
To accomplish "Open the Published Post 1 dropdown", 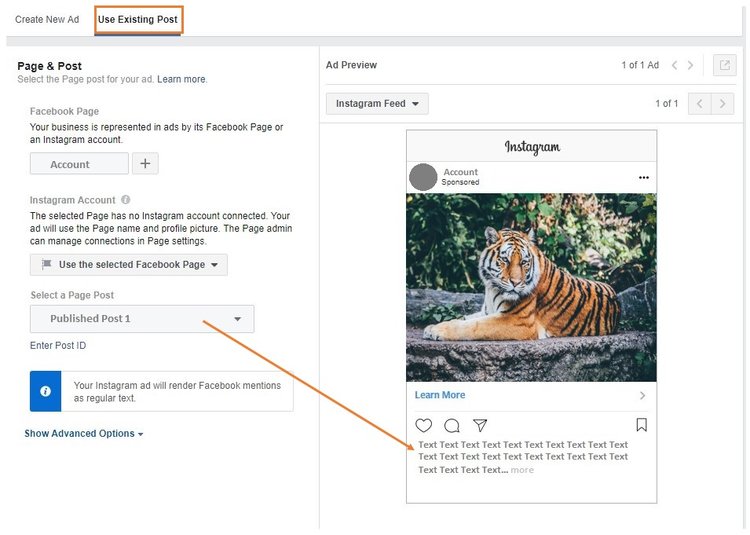I will pyautogui.click(x=142, y=319).
